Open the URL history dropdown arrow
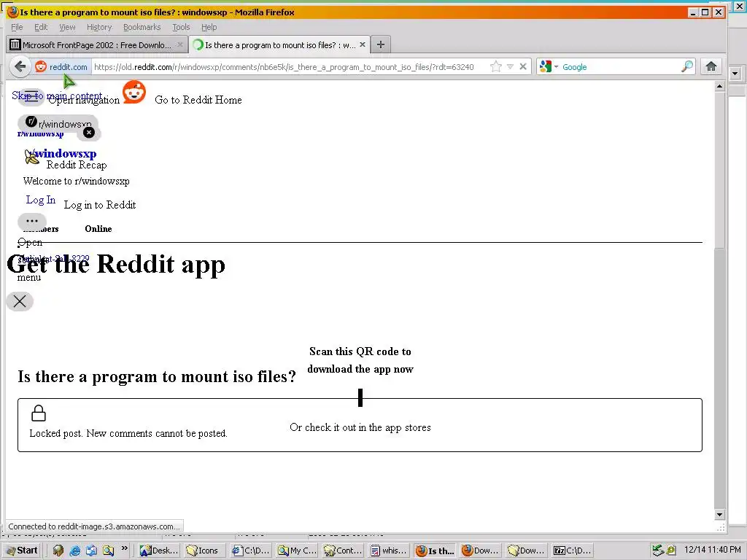The image size is (747, 560). tap(510, 66)
